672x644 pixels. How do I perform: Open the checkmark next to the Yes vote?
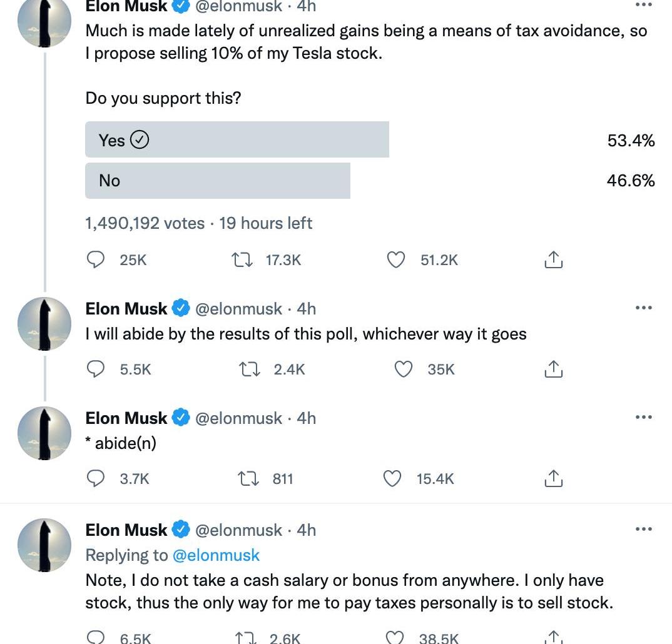click(x=139, y=139)
